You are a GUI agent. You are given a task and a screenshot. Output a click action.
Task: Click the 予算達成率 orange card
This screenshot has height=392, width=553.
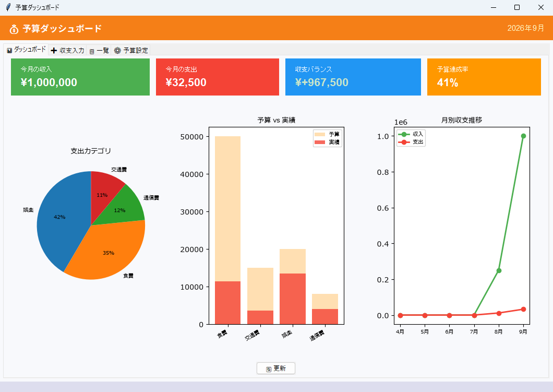tap(484, 77)
